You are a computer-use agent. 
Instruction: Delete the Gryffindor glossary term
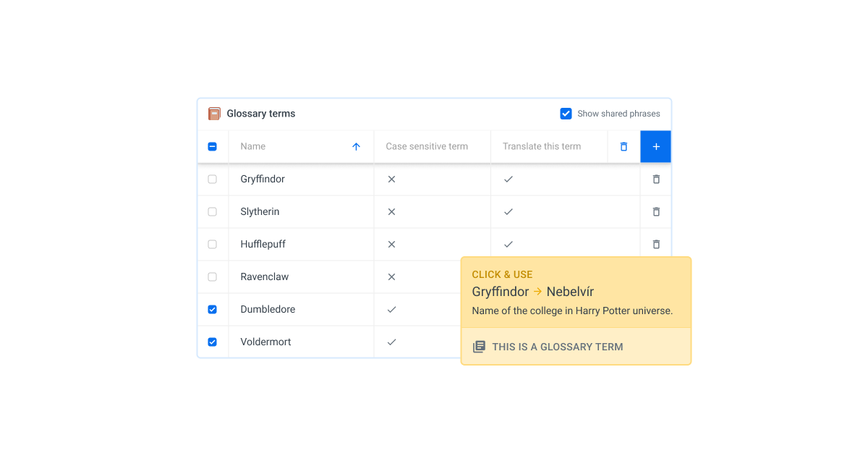pos(656,179)
